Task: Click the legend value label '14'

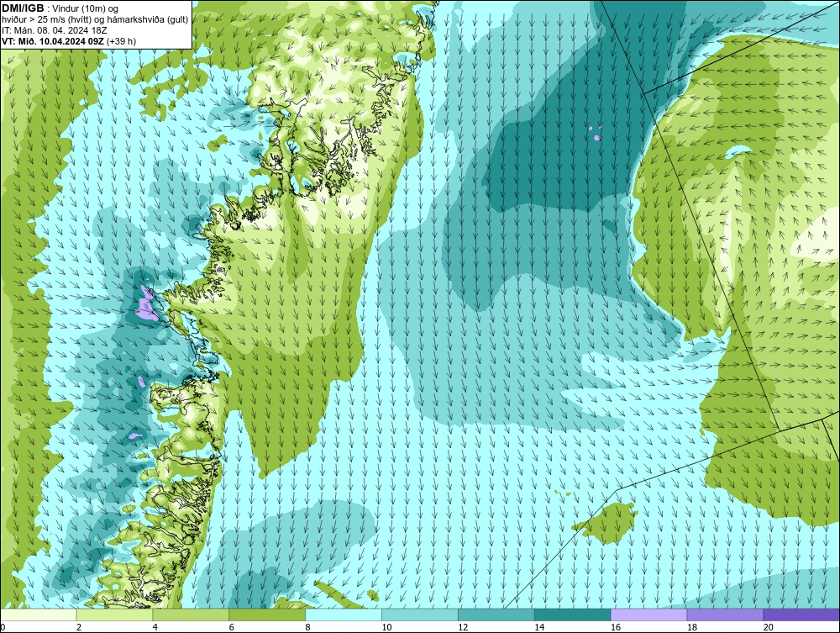Action: [x=539, y=627]
